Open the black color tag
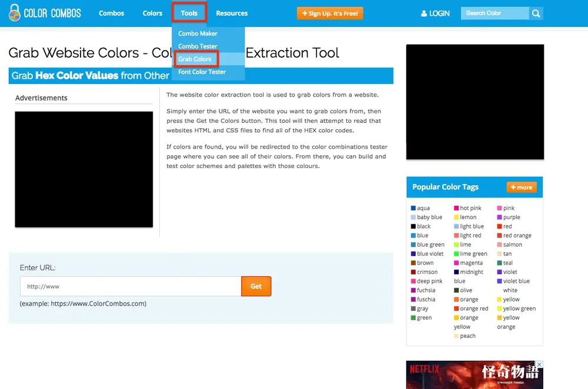 (424, 226)
